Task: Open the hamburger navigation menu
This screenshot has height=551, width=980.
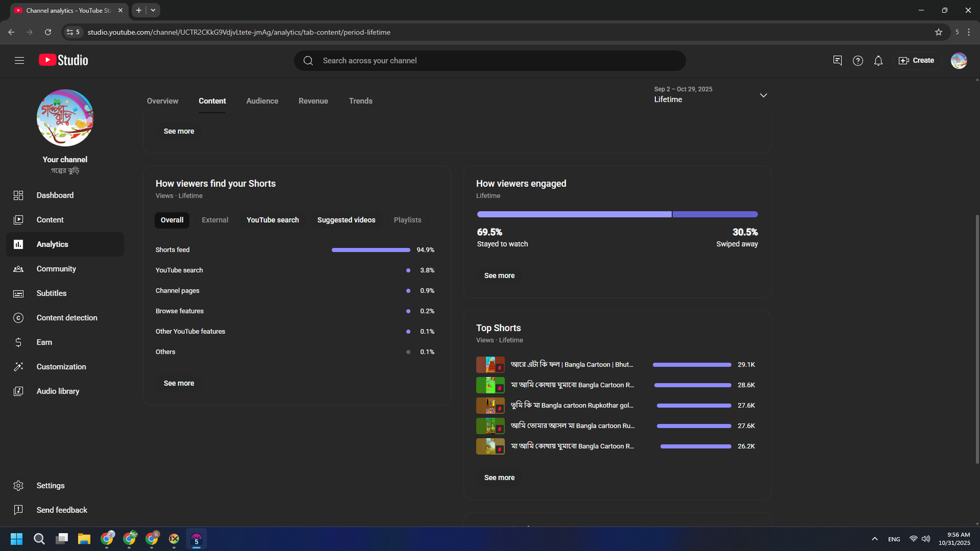Action: [x=19, y=61]
